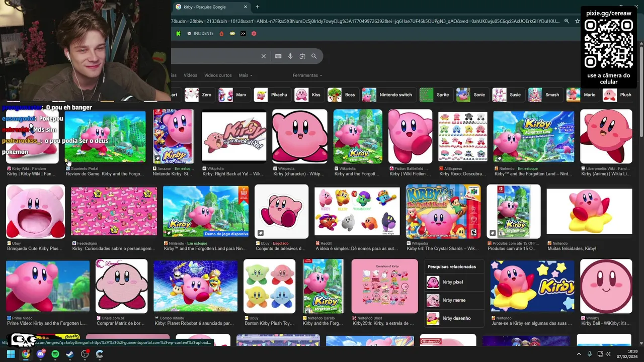Clear the Google search box text

coord(263,56)
